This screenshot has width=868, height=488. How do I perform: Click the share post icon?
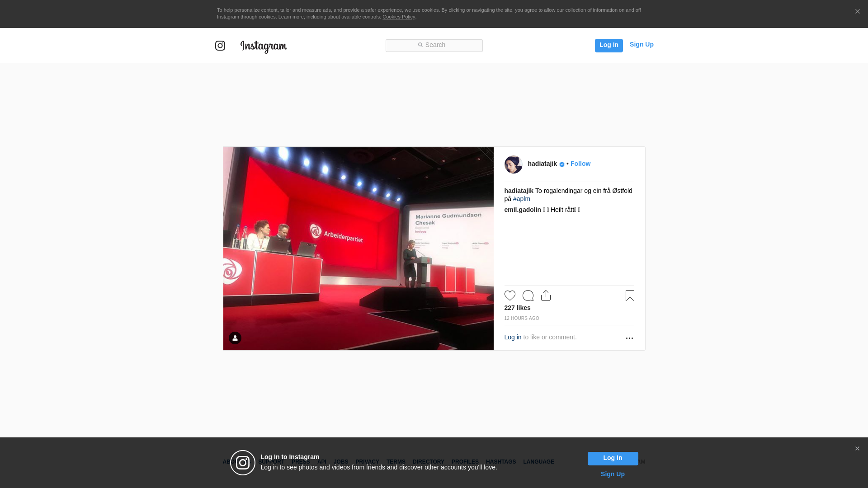point(546,296)
